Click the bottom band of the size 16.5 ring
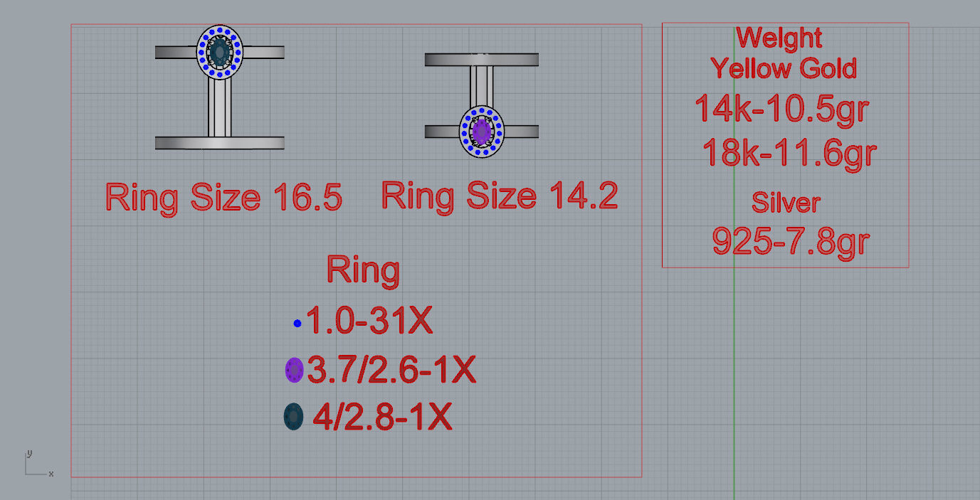980x500 pixels. pos(220,143)
